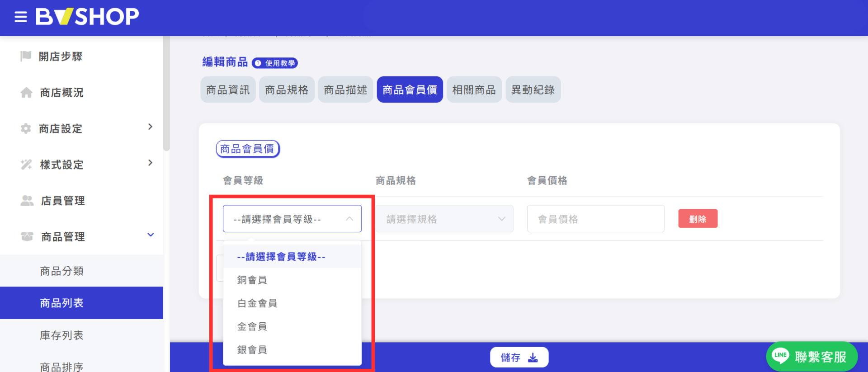Select --請選擇會員等級-- placeholder option
Screen dimensions: 868x372
(x=292, y=257)
